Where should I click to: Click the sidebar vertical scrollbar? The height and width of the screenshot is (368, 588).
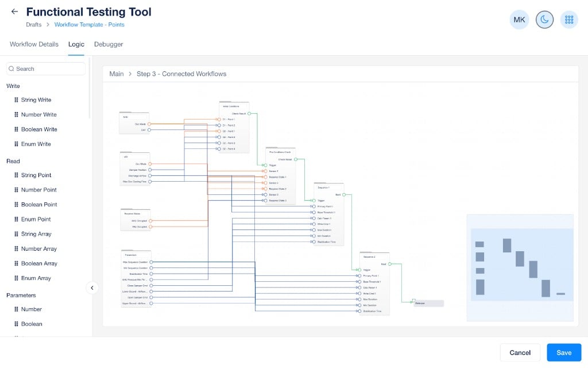click(x=89, y=88)
